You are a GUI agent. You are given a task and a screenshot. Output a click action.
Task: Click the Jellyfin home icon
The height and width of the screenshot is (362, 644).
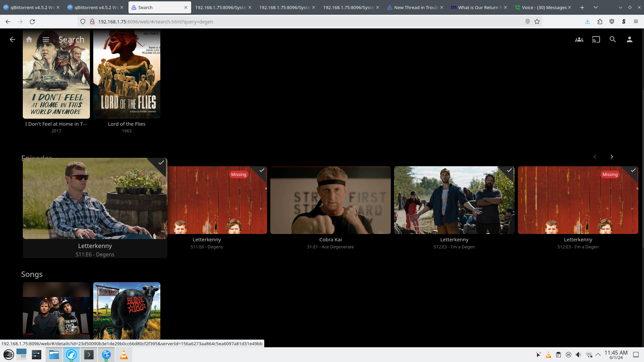pyautogui.click(x=29, y=40)
